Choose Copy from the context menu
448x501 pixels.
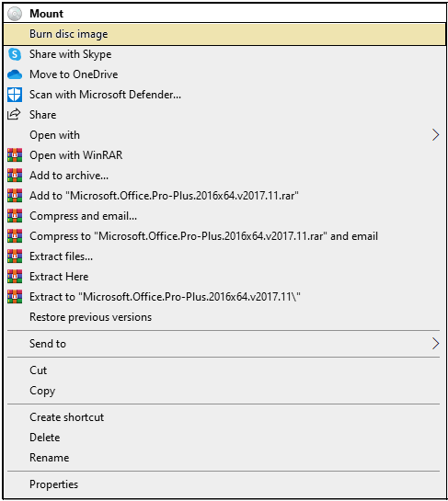click(224, 391)
